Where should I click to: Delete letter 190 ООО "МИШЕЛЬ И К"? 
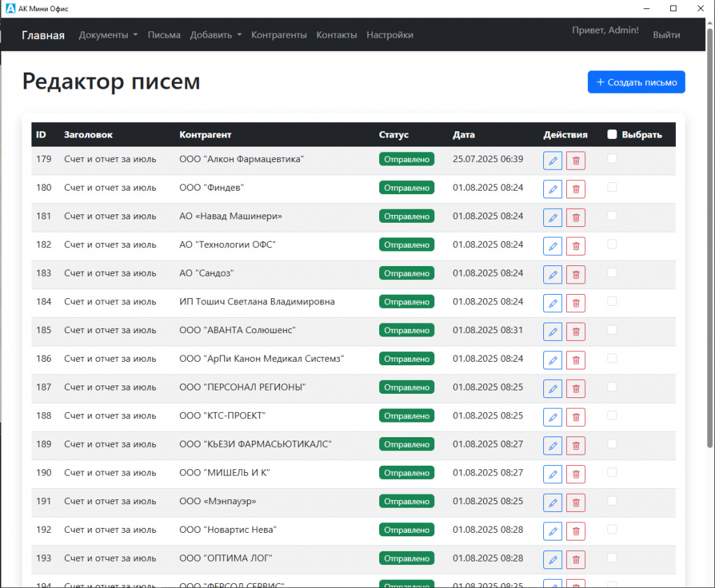[575, 474]
